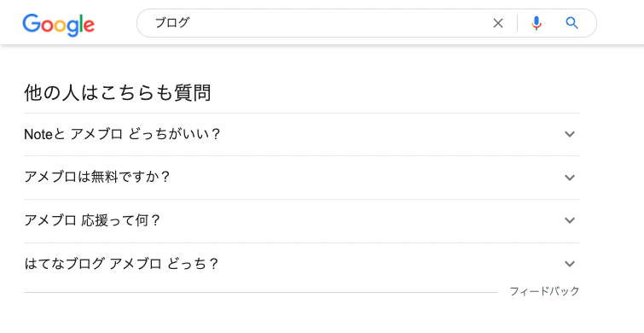The width and height of the screenshot is (644, 333).
Task: Click the white header bar beside the Google logo
Action: 116,23
